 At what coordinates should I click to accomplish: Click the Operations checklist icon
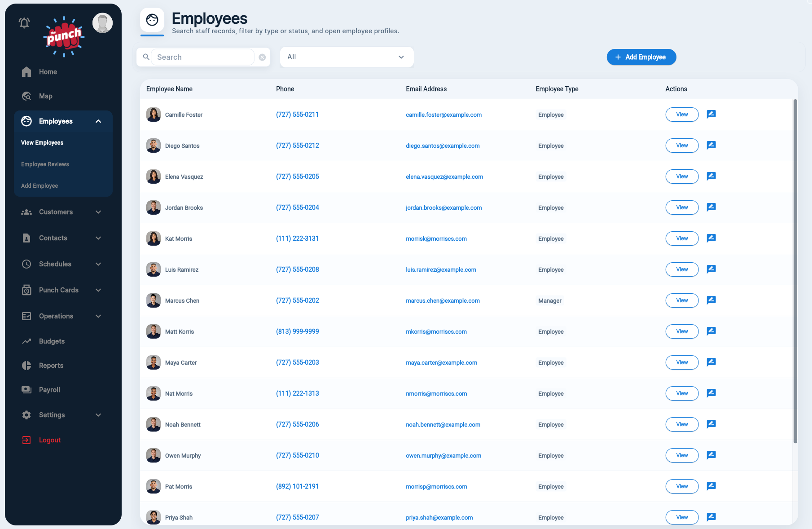click(26, 316)
